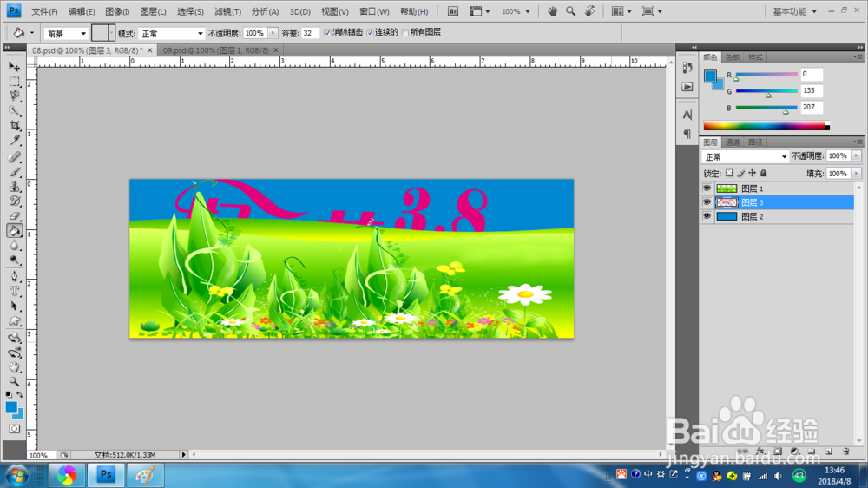Open the paint mode dropdown (正常)
868x488 pixels.
click(171, 33)
